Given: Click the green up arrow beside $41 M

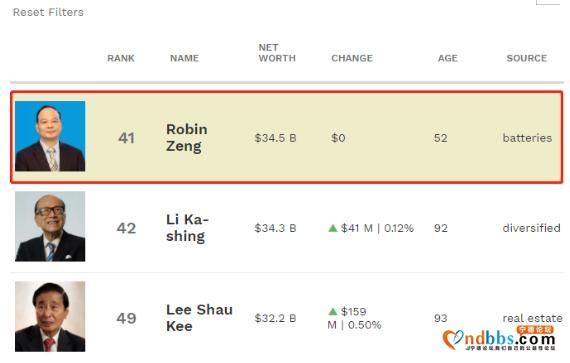Looking at the screenshot, I should pyautogui.click(x=333, y=228).
